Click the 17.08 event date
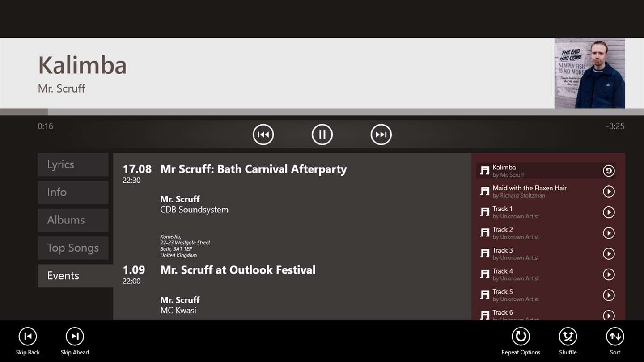 click(137, 169)
